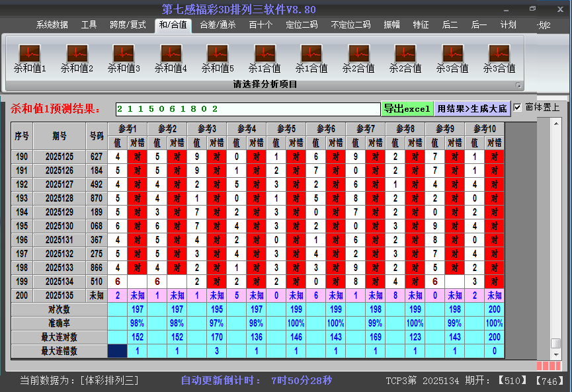This screenshot has width=572, height=392.
Task: Click the 【746】 value in the status bar
Action: coord(550,381)
